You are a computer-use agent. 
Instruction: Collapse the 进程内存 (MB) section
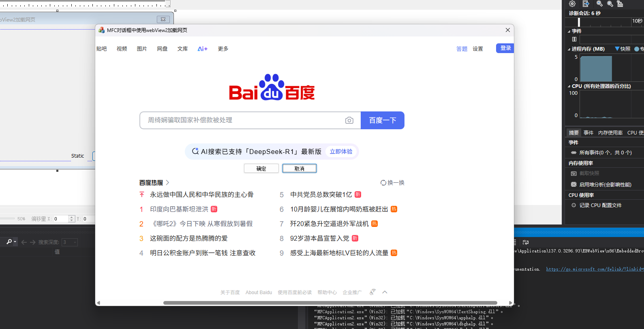pos(569,49)
